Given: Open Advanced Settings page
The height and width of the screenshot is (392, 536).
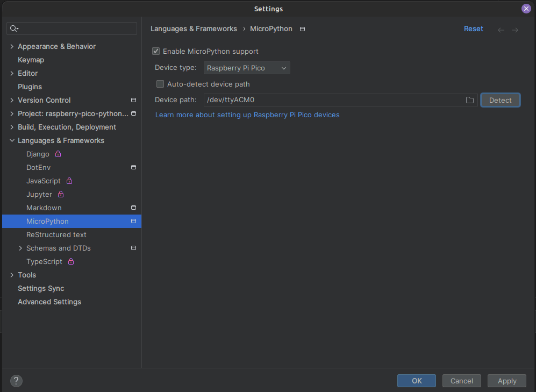Looking at the screenshot, I should coord(49,302).
